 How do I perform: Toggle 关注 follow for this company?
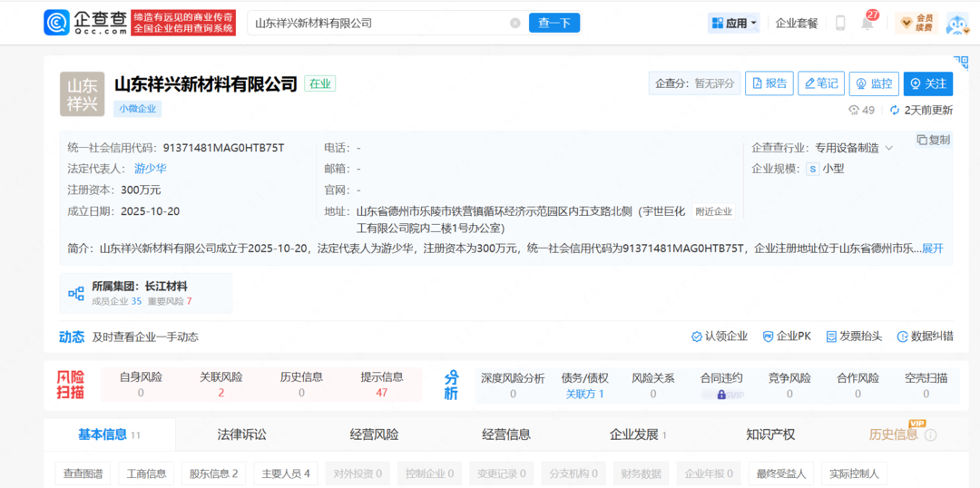(927, 83)
